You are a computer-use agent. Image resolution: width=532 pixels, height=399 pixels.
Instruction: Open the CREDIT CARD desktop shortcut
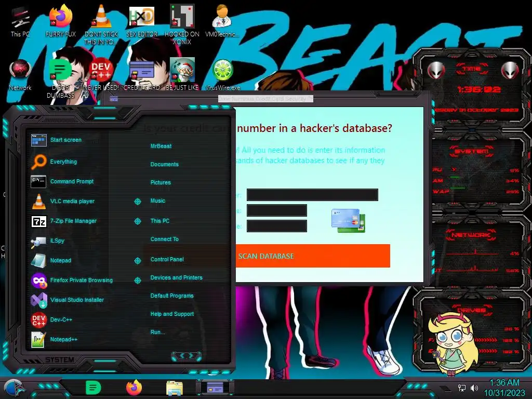pyautogui.click(x=142, y=75)
